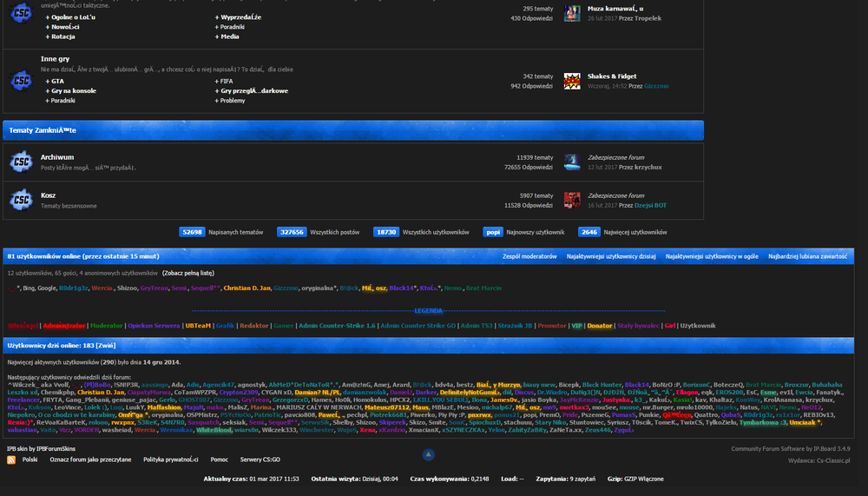Click the Kosz forum CSC icon
Viewport: 868px width, 496px height.
point(21,200)
